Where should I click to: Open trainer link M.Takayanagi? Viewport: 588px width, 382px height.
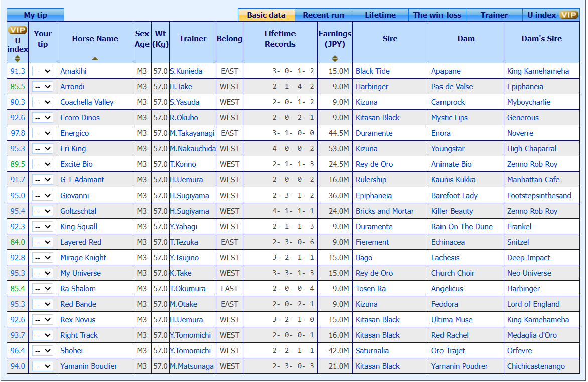pyautogui.click(x=192, y=133)
